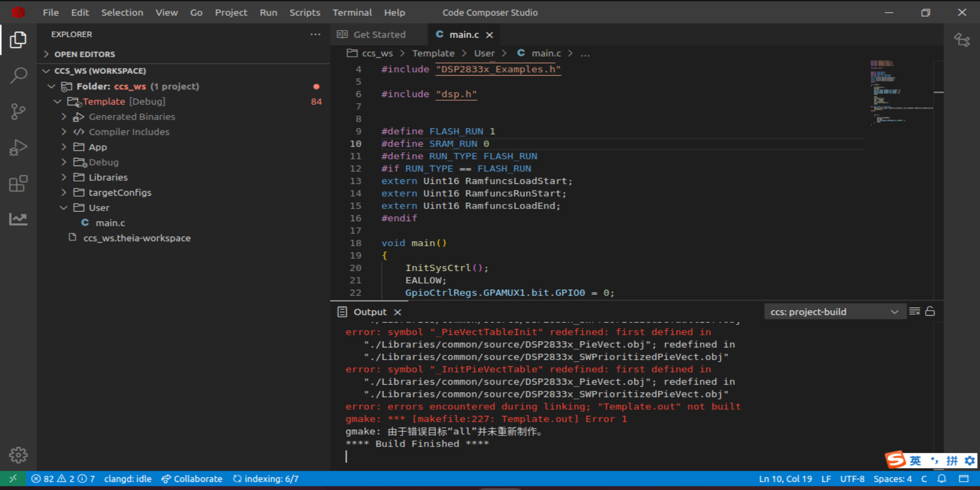Click the Sogou input method S icon

coord(896,460)
